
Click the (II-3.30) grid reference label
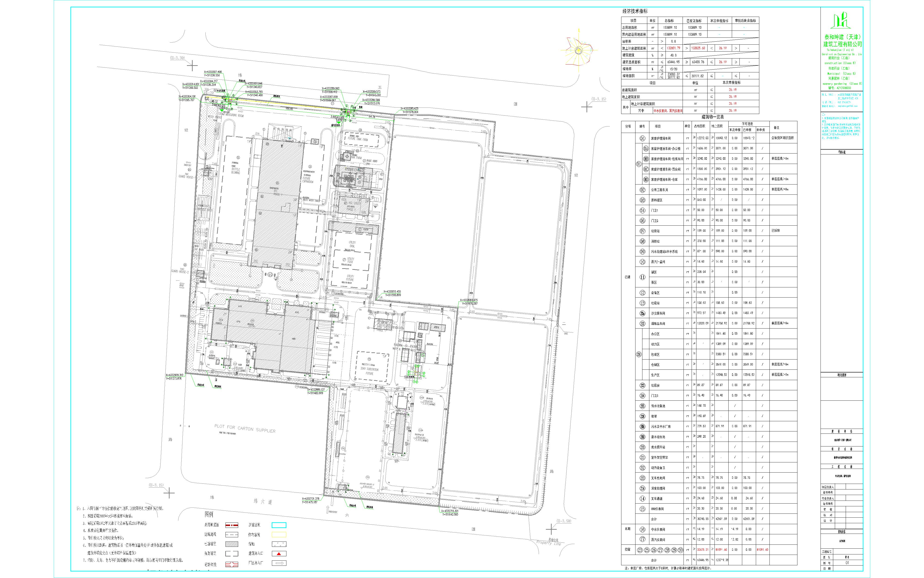click(x=178, y=58)
